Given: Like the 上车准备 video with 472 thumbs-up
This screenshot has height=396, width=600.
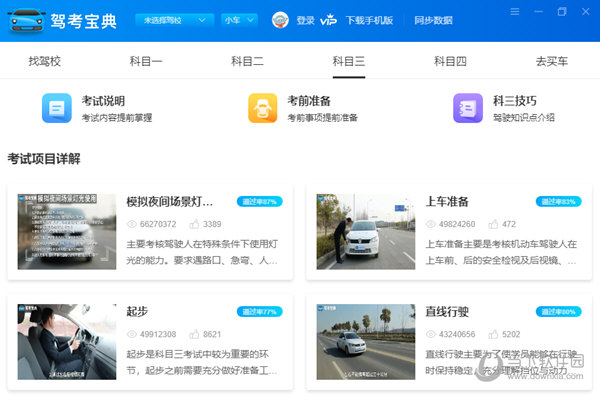Looking at the screenshot, I should click(493, 224).
